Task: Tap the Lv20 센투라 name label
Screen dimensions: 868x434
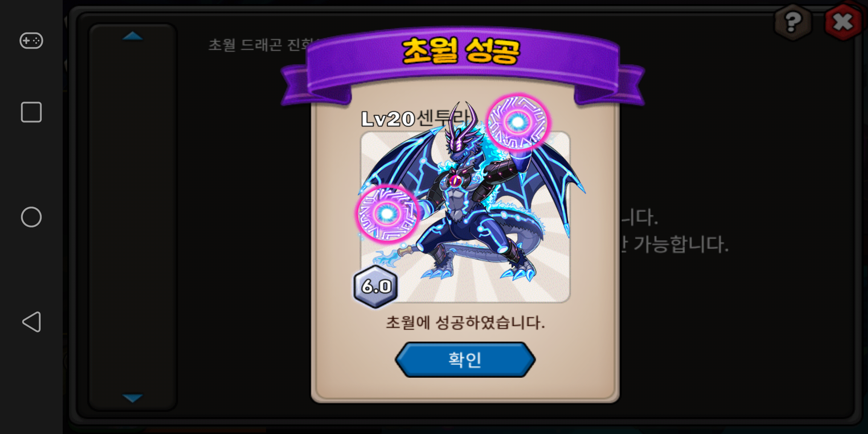Action: pos(416,119)
